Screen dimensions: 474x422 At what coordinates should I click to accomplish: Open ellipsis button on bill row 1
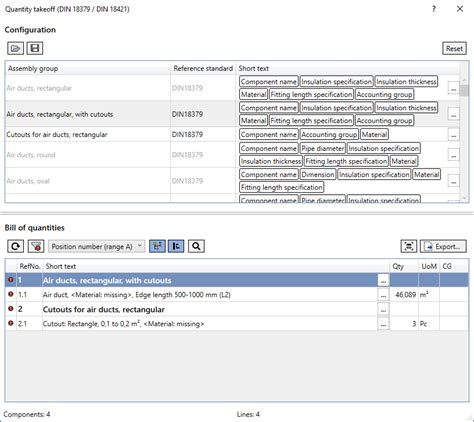click(x=383, y=281)
